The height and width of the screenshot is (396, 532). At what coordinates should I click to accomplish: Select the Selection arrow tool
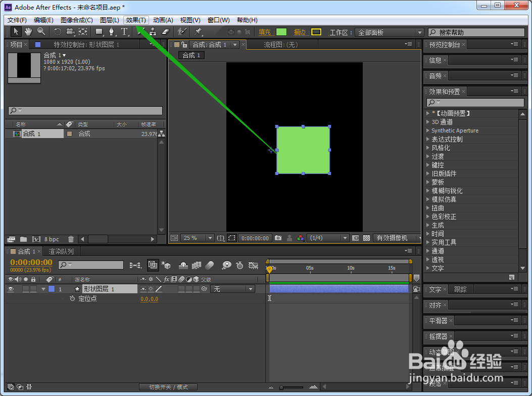coord(15,32)
